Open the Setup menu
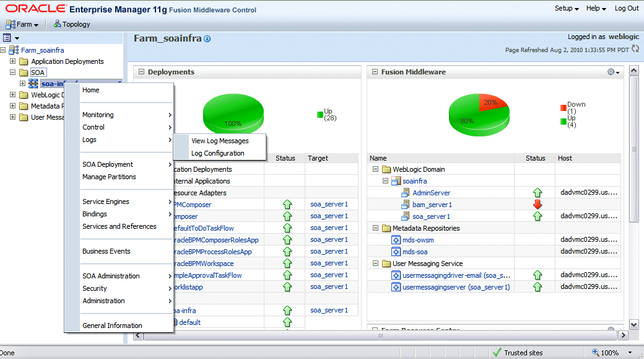644x359 pixels. click(x=567, y=8)
